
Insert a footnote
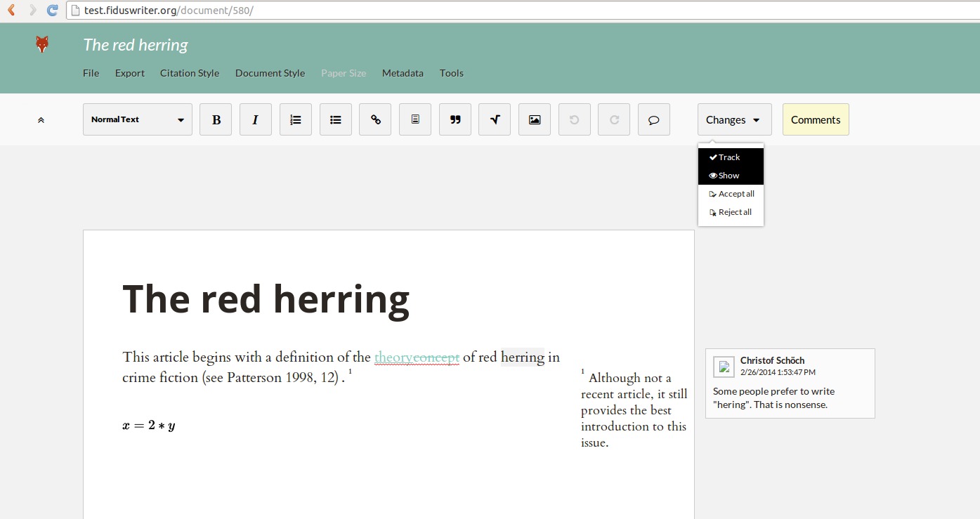click(x=415, y=119)
